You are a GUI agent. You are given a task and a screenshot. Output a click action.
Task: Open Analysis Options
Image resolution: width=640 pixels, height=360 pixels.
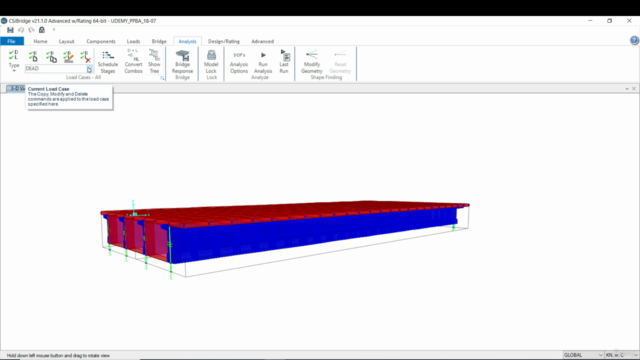(239, 62)
